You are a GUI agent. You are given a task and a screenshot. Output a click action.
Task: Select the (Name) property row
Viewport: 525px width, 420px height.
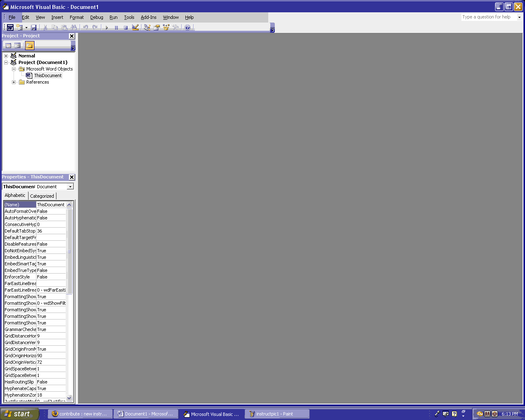click(35, 205)
